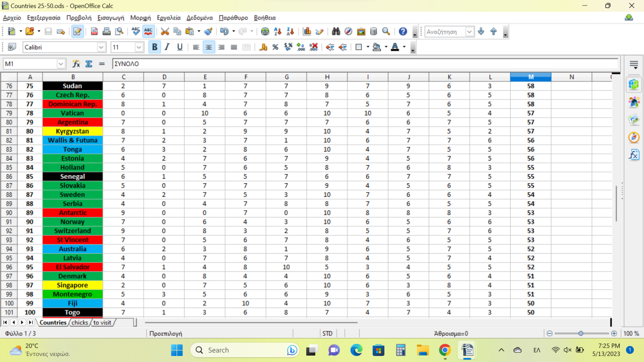Expand the Calibri font name dropdown
Image resolution: width=644 pixels, height=362 pixels.
tap(101, 47)
